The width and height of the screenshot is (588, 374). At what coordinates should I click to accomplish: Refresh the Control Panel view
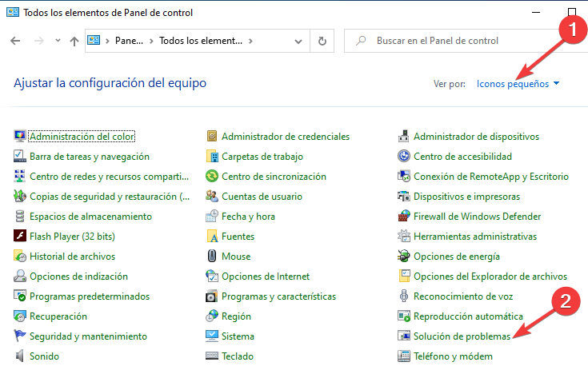click(322, 41)
